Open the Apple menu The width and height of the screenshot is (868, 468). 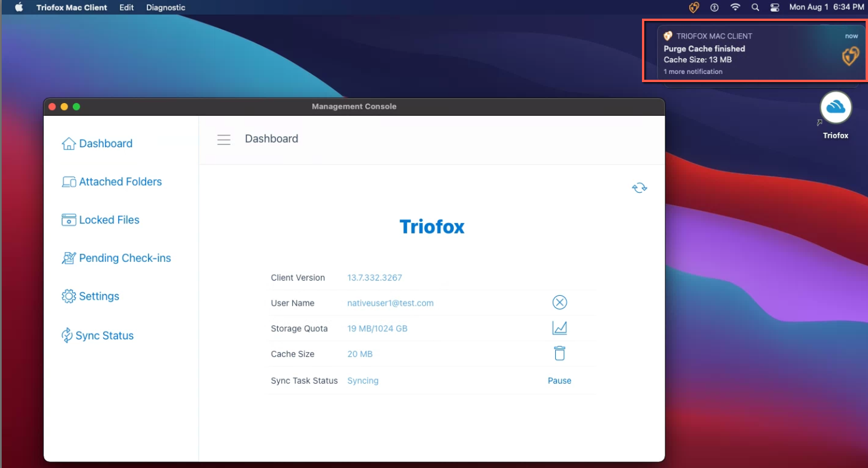19,8
